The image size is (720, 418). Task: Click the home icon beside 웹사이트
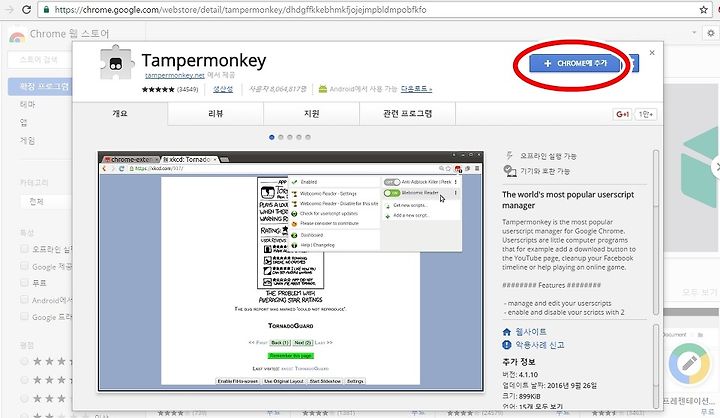click(x=507, y=332)
